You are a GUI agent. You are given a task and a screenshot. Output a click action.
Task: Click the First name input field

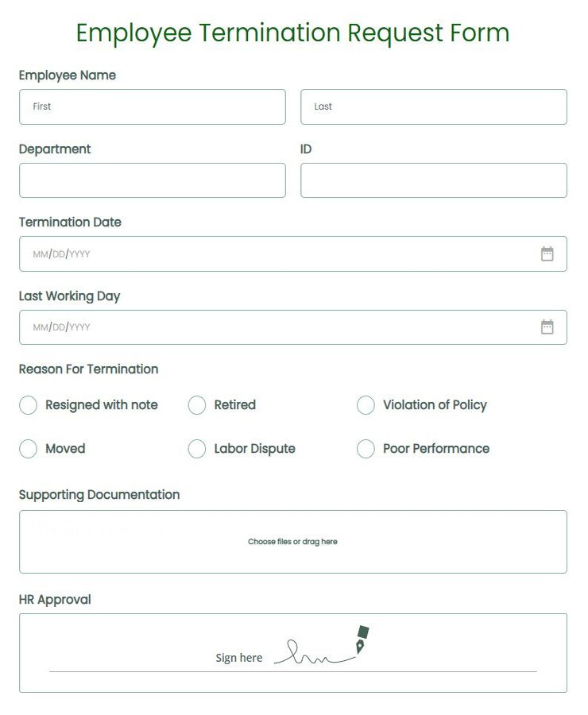coord(152,106)
